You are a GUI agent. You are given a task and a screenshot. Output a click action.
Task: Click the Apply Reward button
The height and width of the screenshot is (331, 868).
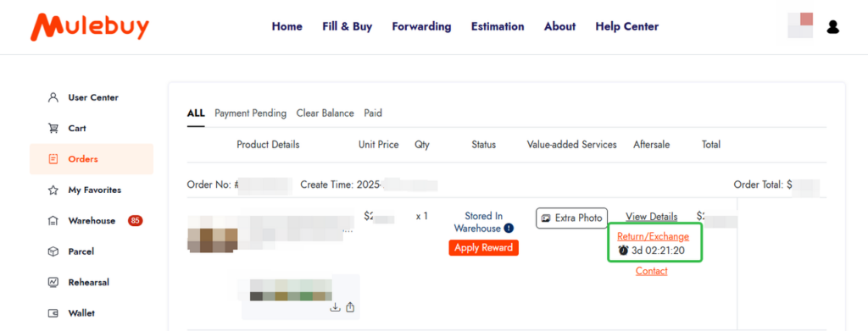coord(483,247)
